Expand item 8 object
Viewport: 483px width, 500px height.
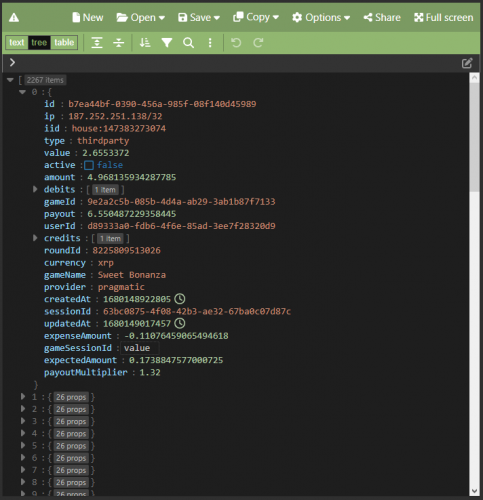23,482
